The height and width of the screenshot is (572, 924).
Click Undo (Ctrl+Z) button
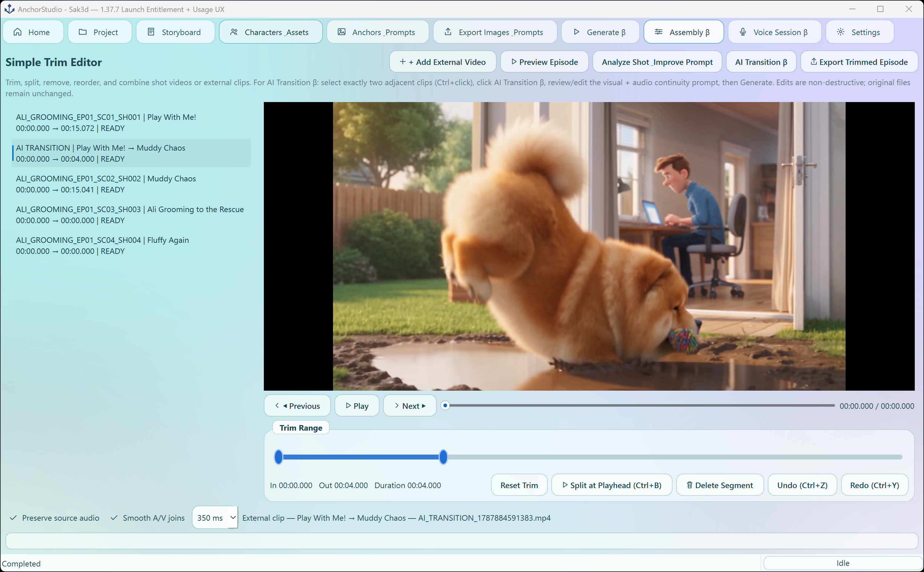pos(802,485)
